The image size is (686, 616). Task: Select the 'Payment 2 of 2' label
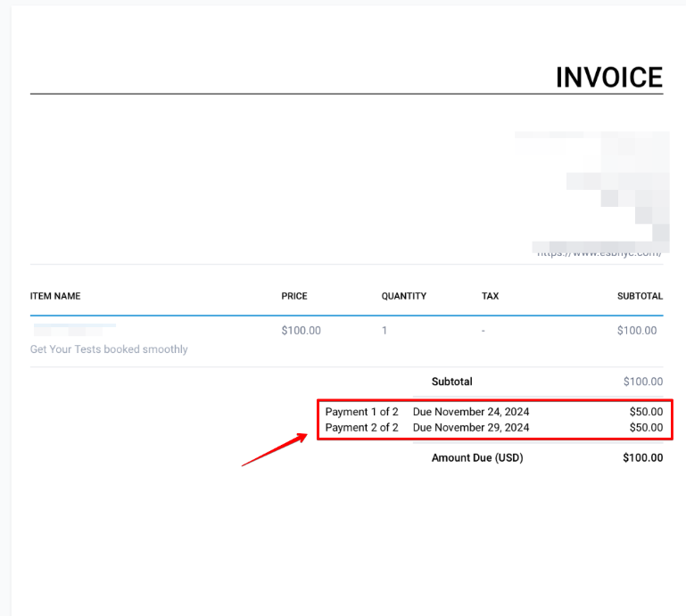tap(361, 428)
